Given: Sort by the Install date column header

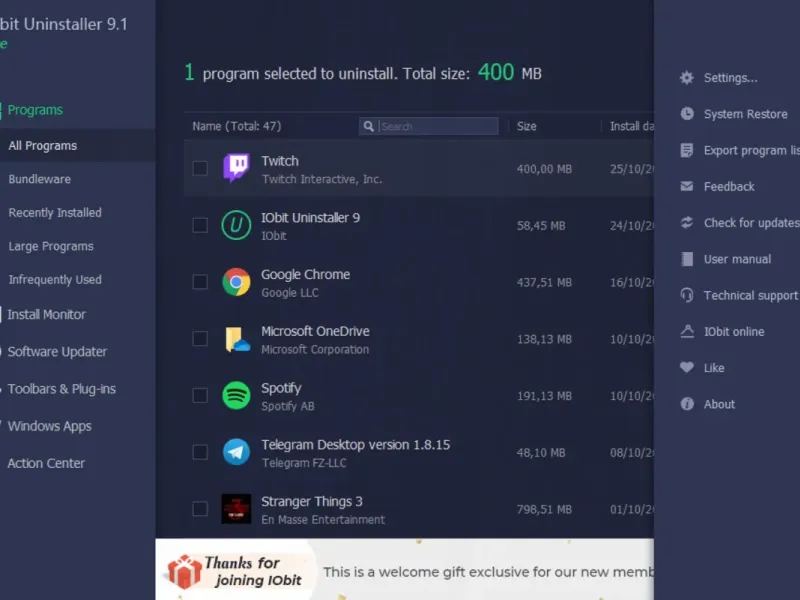Looking at the screenshot, I should (632, 126).
